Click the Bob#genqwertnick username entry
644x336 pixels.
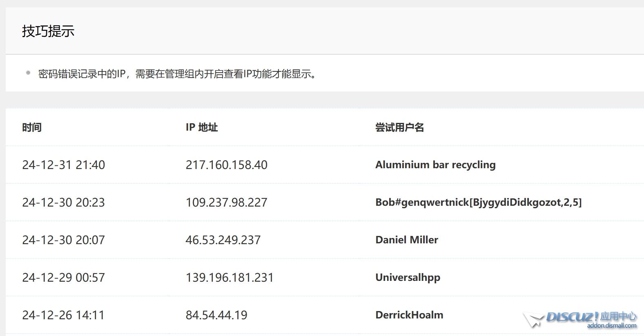(478, 202)
